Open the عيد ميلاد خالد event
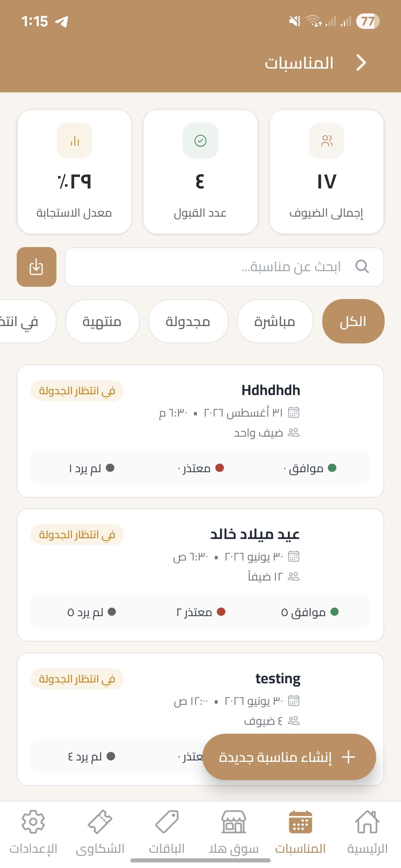 click(x=200, y=575)
